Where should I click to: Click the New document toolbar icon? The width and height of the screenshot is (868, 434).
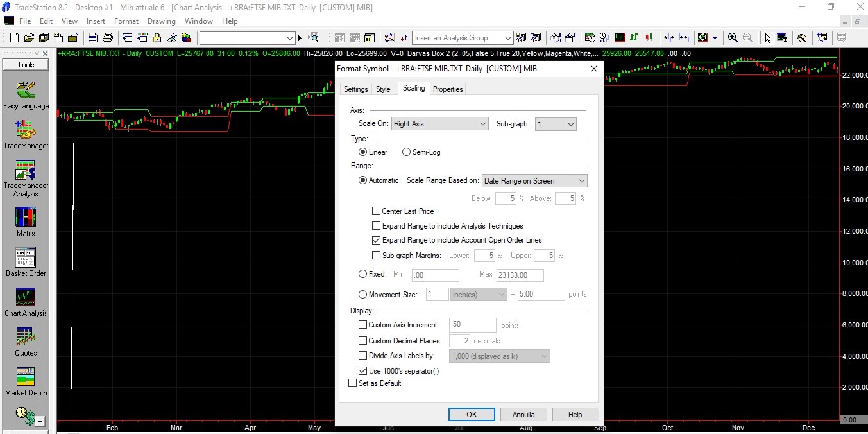[x=14, y=38]
